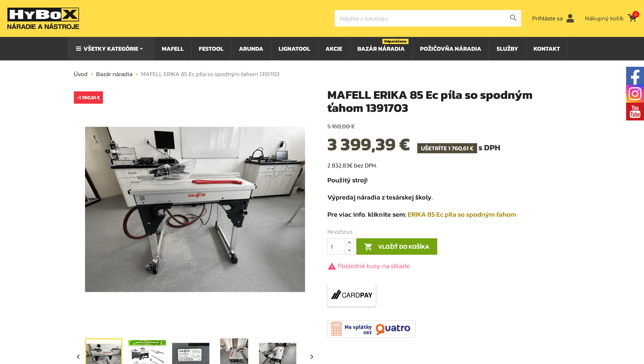Viewport: 644px width, 364px height.
Task: Increase quantity with up arrow
Action: click(349, 242)
